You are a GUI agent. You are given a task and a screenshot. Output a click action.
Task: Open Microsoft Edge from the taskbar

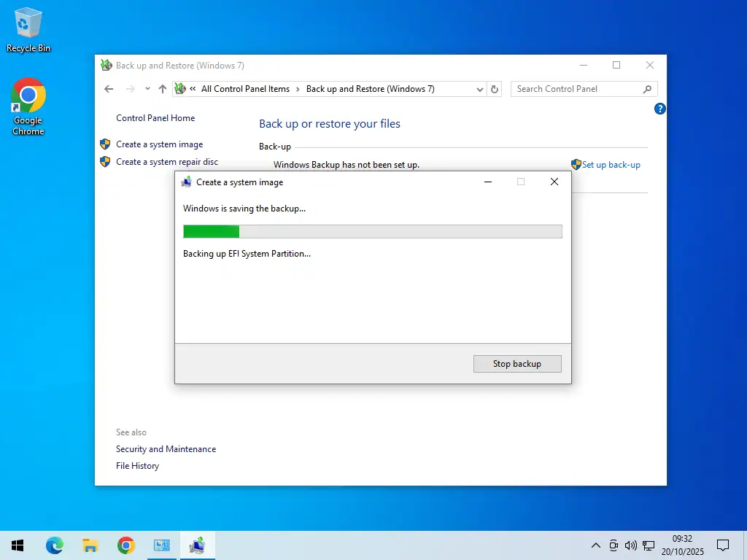[55, 545]
